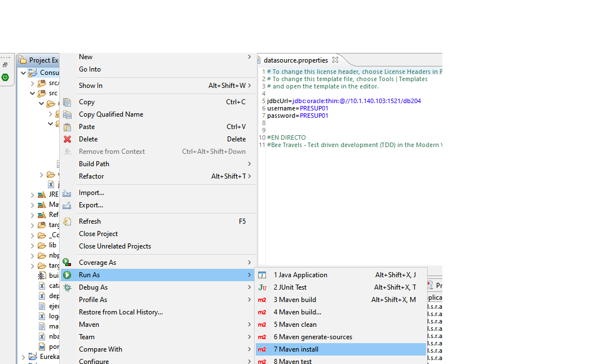This screenshot has height=364, width=599.
Task: Choose 5 Maven clean from submenu
Action: [295, 325]
